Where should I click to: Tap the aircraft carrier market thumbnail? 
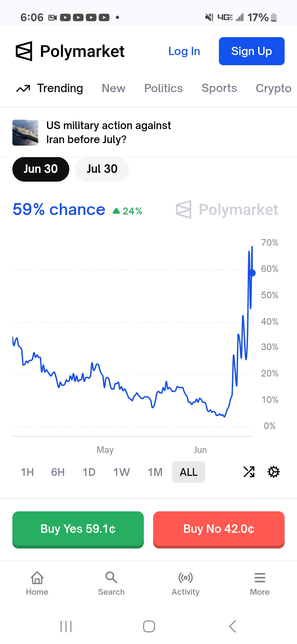pyautogui.click(x=25, y=133)
